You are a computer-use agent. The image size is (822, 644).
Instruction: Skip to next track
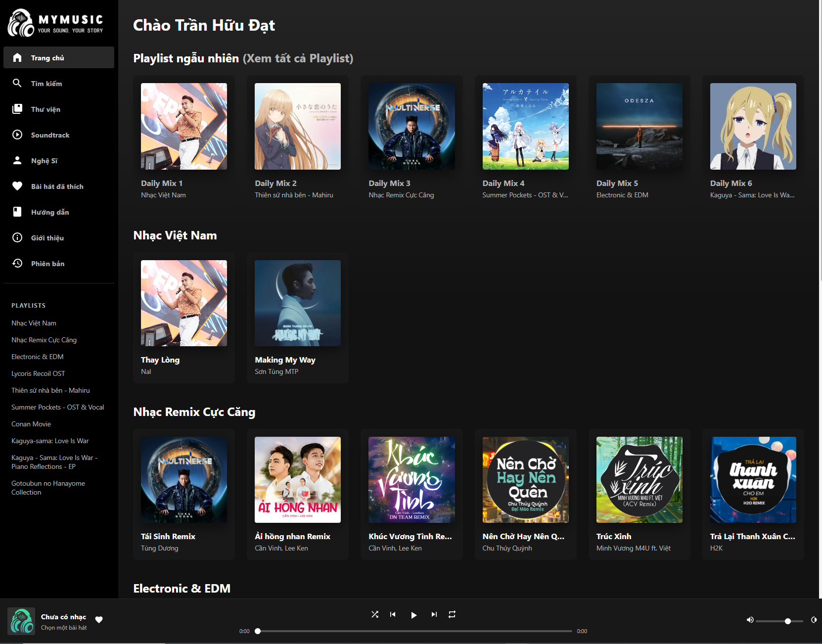click(434, 614)
